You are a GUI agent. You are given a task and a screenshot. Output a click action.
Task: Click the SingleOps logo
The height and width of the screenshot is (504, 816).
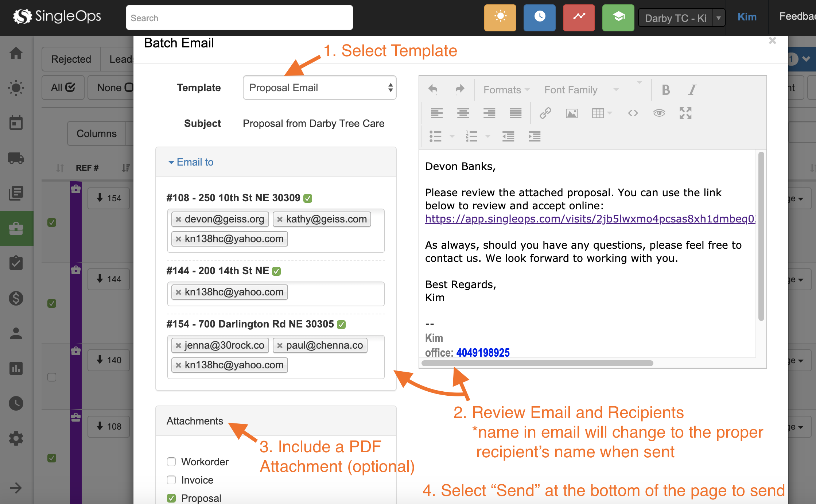click(x=57, y=16)
